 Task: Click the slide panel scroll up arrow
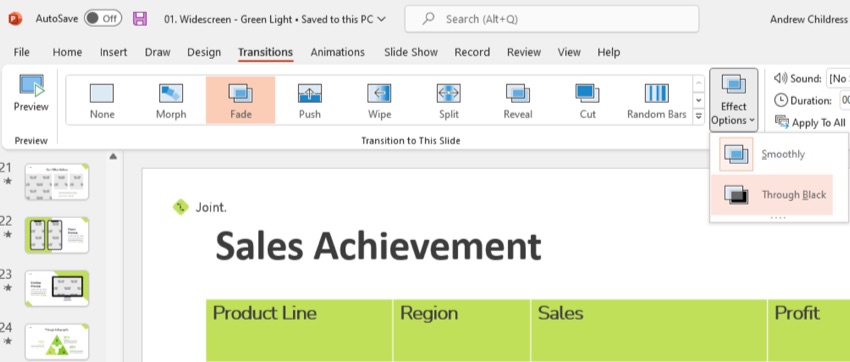pos(113,157)
